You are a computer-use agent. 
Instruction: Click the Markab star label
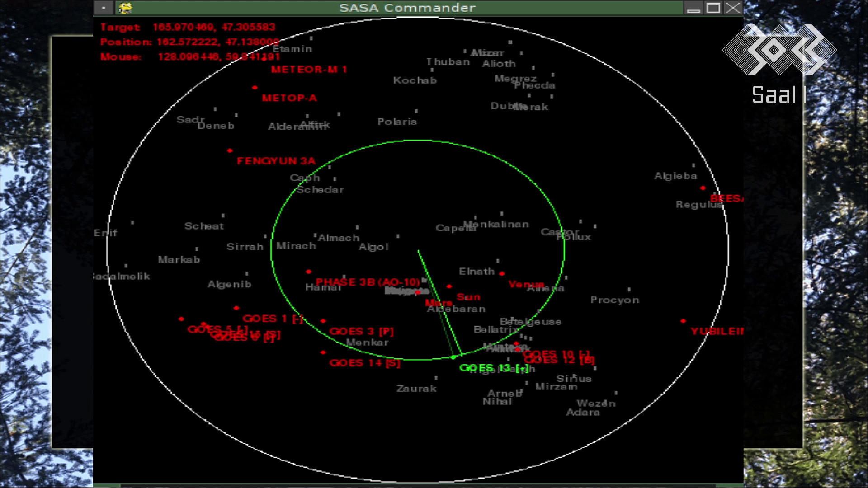[x=179, y=259]
